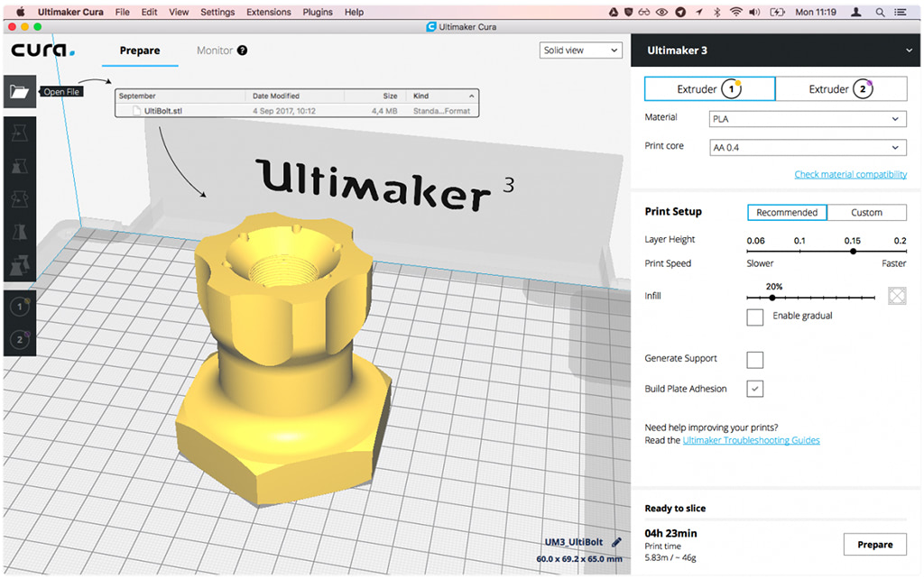Click the eye icon in the menu bar
This screenshot has width=924, height=579.
[661, 12]
